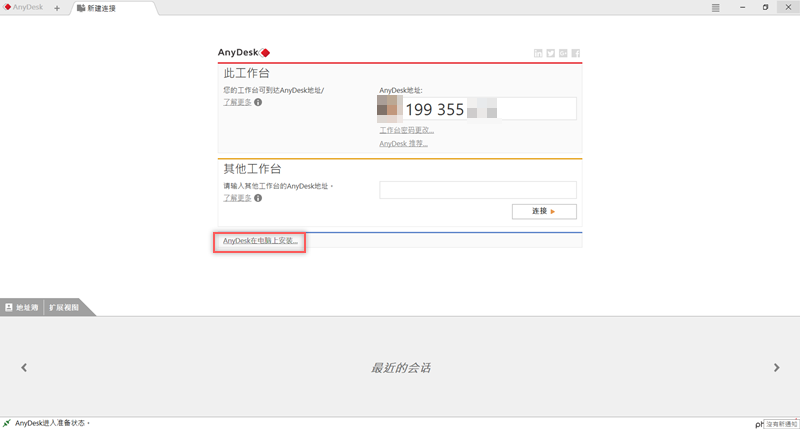Restore the AnyDesk window size
The width and height of the screenshot is (800, 429).
click(x=765, y=7)
